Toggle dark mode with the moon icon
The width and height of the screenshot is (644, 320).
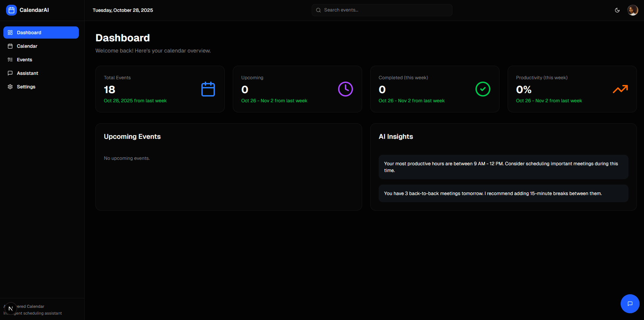(x=617, y=10)
